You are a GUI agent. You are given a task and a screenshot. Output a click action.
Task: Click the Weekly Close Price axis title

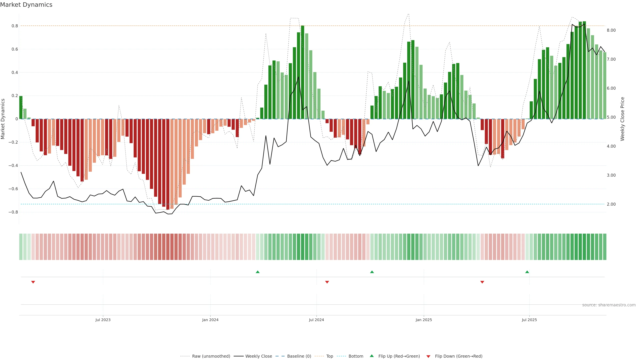click(x=623, y=119)
